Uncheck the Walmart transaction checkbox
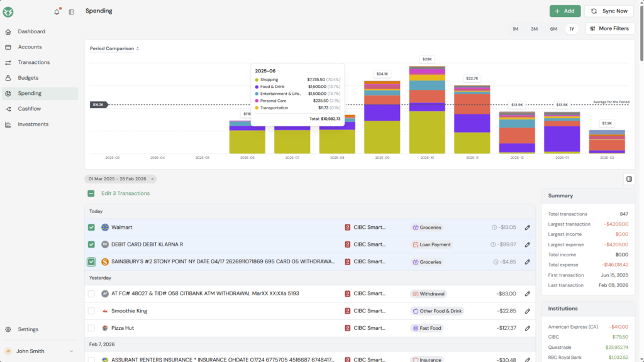 (x=92, y=228)
